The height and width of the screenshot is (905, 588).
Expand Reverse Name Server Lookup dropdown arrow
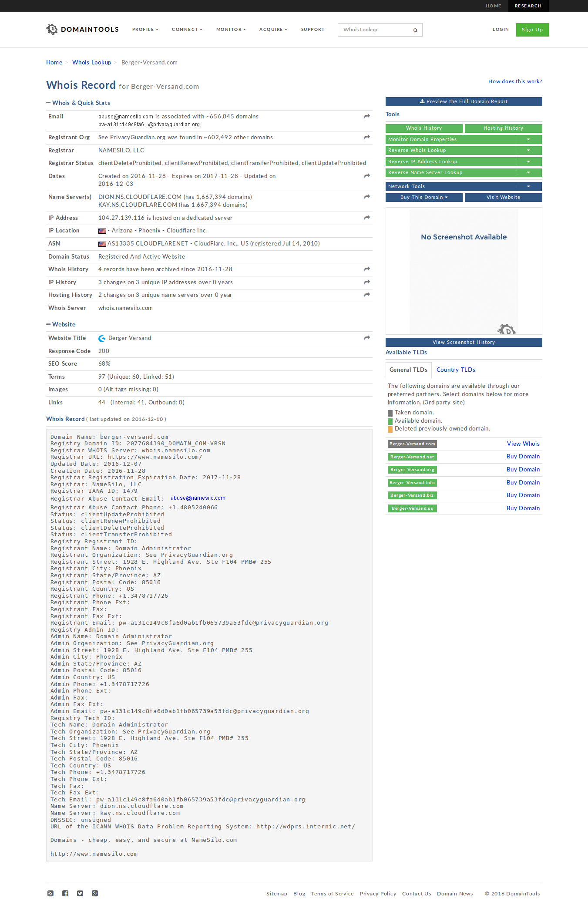(x=528, y=172)
